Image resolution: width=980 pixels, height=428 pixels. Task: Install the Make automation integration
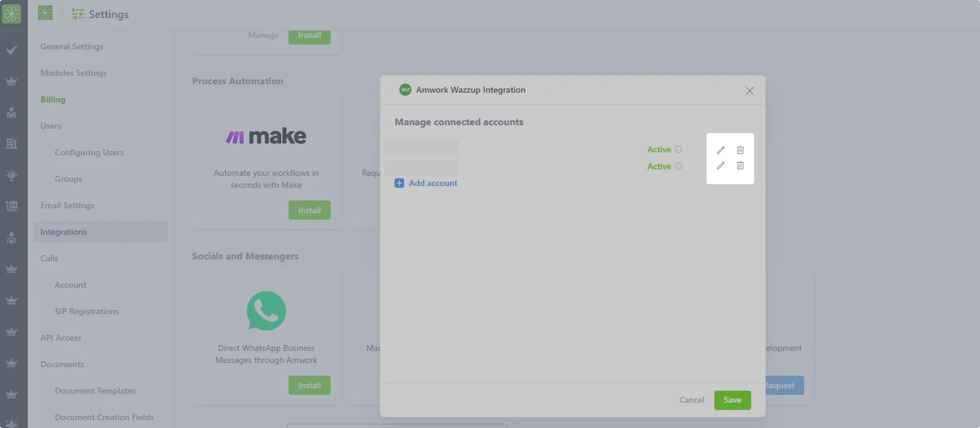[x=310, y=210]
